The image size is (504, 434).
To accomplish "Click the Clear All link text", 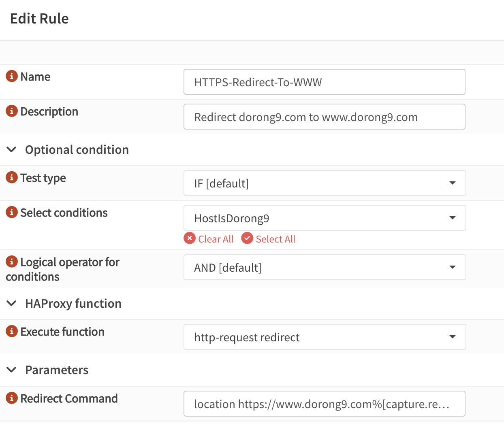I will click(216, 239).
